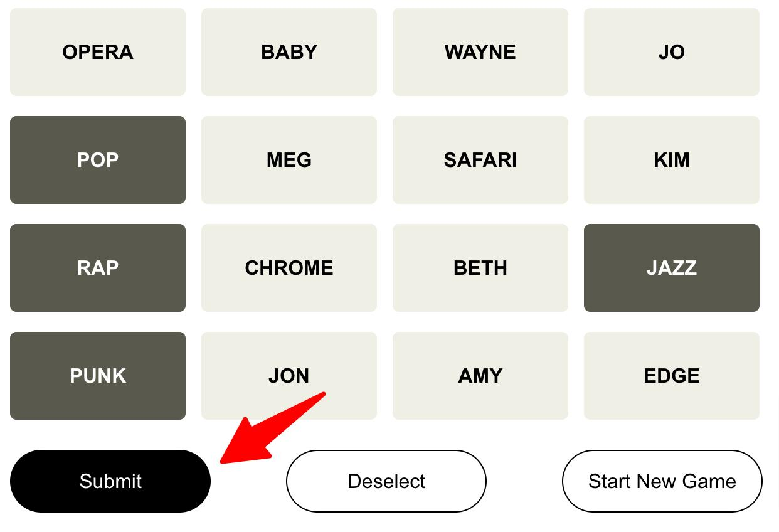Screen dimensions: 779x532
Task: Select the BETH word tile
Action: click(480, 268)
